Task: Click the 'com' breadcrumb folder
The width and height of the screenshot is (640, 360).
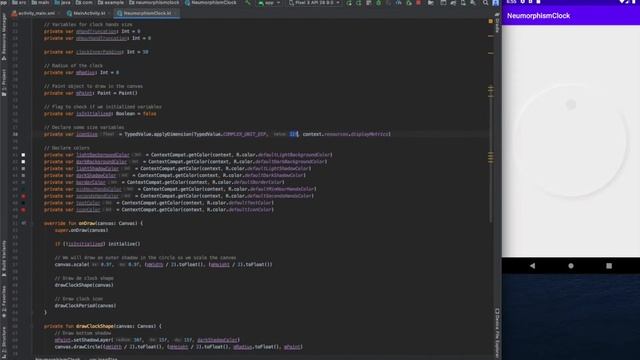Action: coord(84,2)
